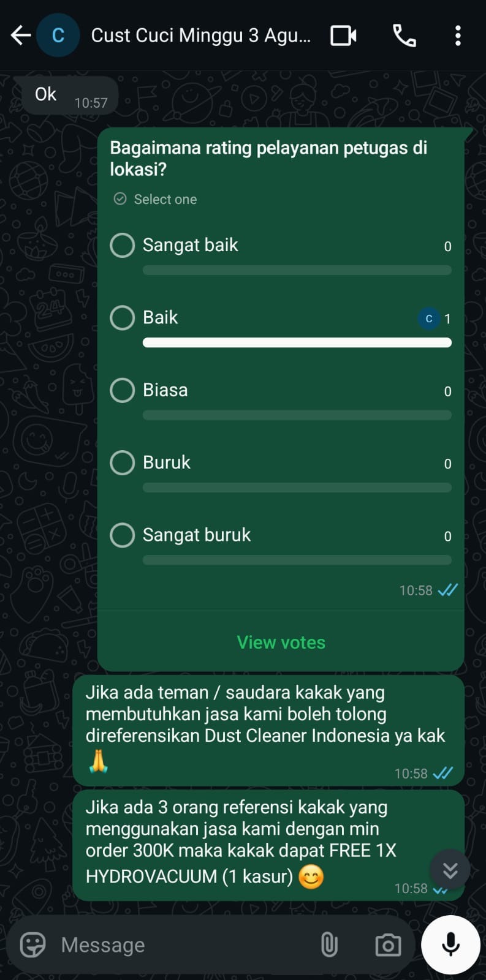The image size is (486, 980).
Task: Open the contact's "C" profile avatar
Action: 58,36
